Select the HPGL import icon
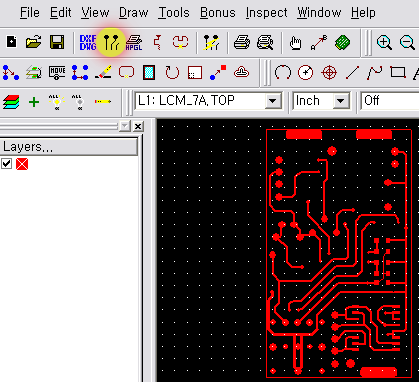This screenshot has height=382, width=419. (x=134, y=43)
